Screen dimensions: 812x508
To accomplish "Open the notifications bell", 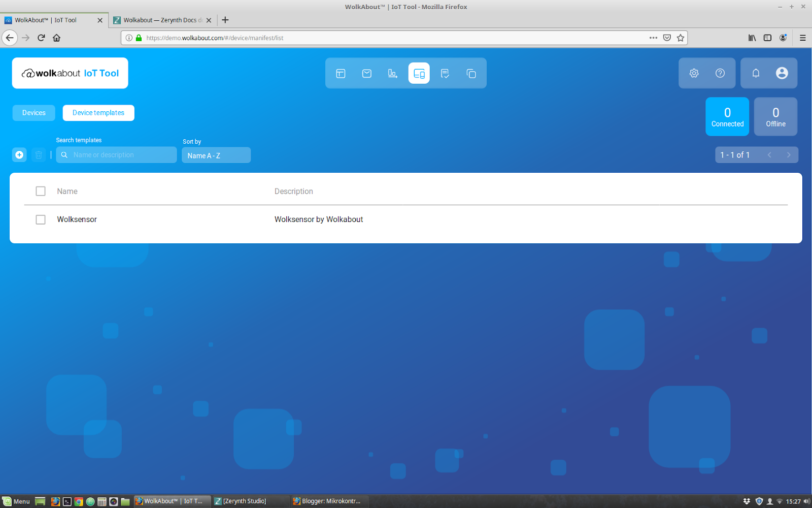I will pos(756,73).
